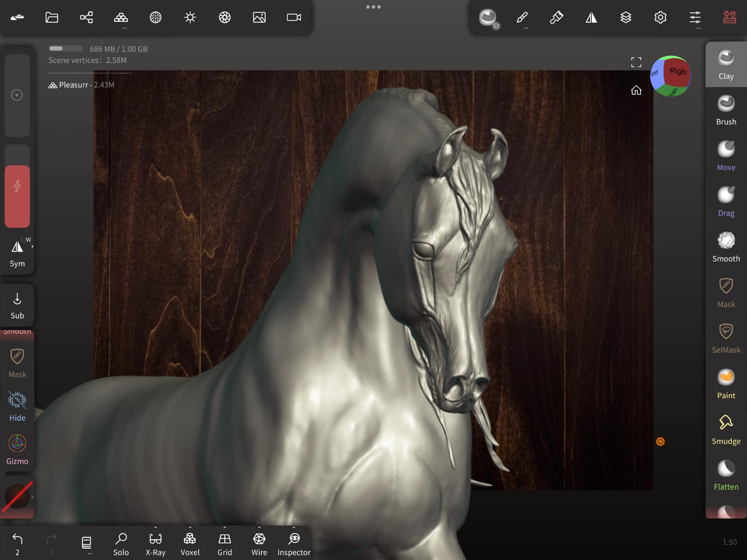747x560 pixels.
Task: Open the Background image menu
Action: [x=260, y=18]
